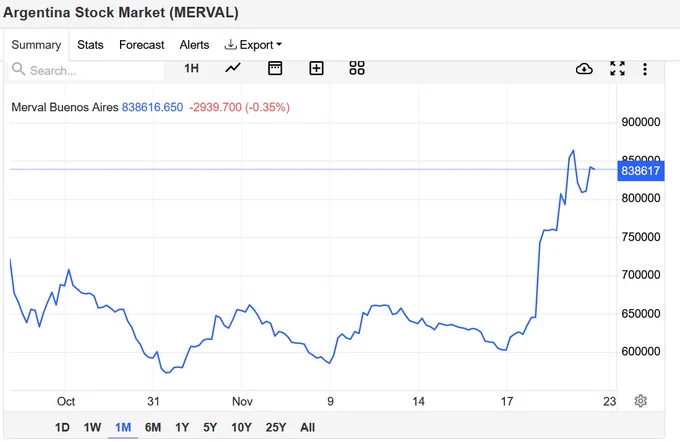Click the 9 x-axis date label
Screen dimensions: 680x442
330,401
